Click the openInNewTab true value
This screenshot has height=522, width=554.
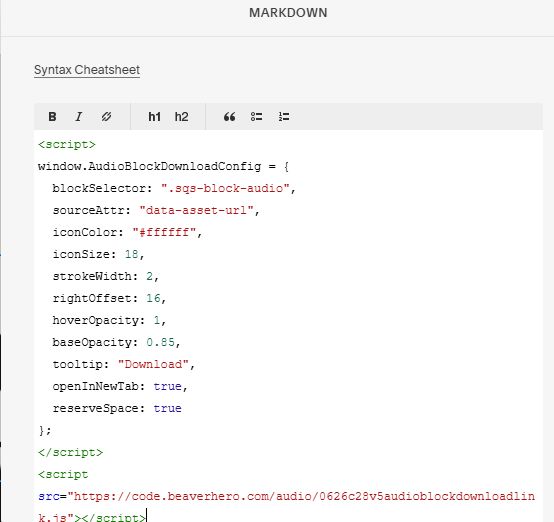pyautogui.click(x=167, y=386)
